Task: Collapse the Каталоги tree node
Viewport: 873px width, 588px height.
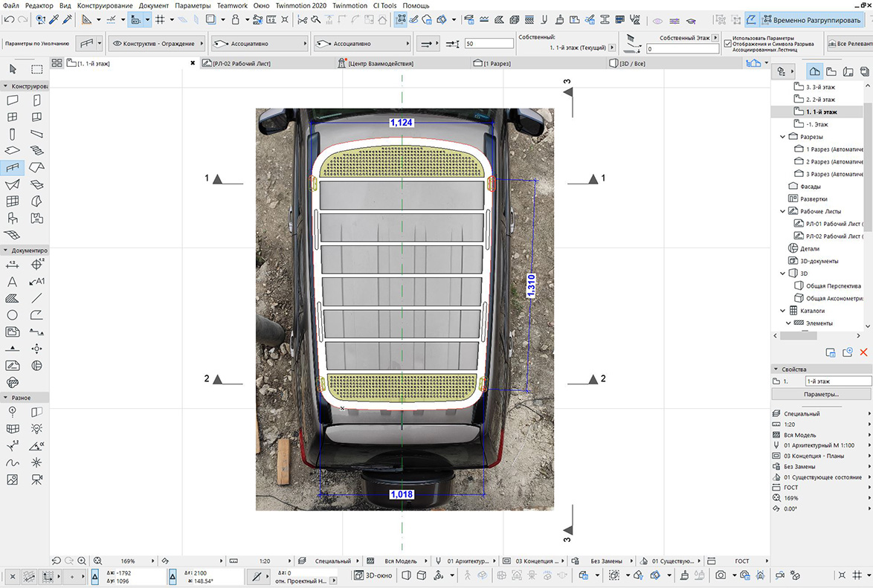Action: [x=783, y=311]
